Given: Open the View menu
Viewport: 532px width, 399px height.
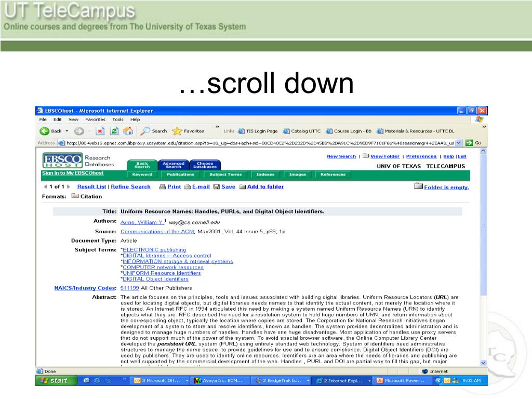Looking at the screenshot, I should (x=73, y=119).
